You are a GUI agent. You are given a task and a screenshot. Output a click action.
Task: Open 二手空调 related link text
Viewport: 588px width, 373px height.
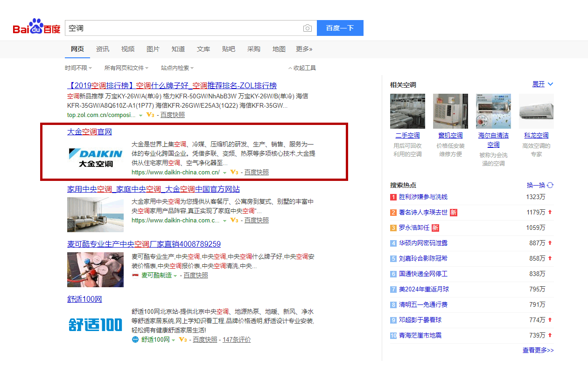407,136
